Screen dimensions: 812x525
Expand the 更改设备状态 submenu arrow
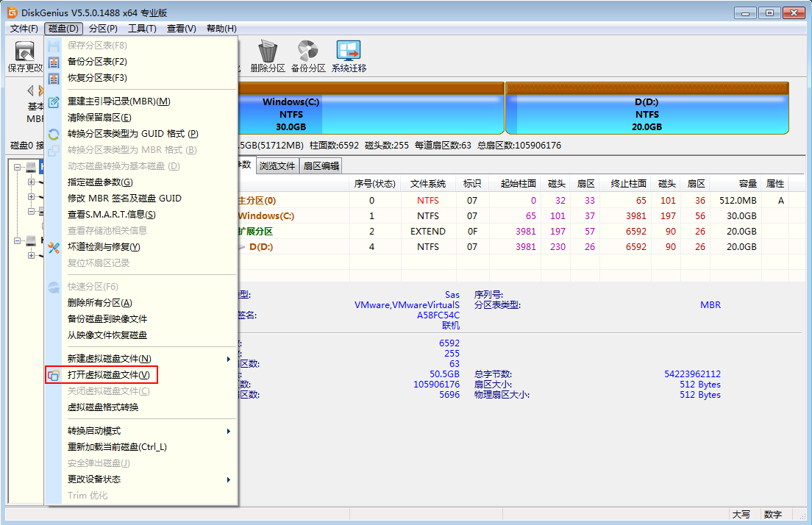pyautogui.click(x=229, y=479)
